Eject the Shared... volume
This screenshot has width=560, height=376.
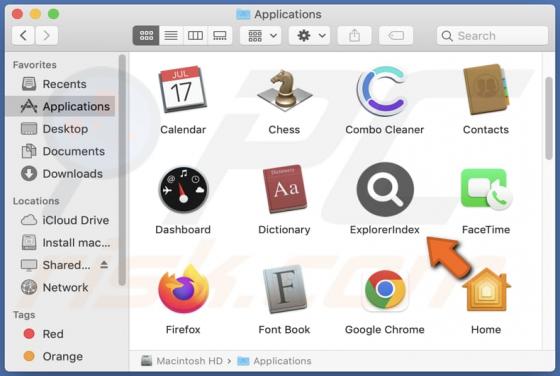click(x=104, y=265)
